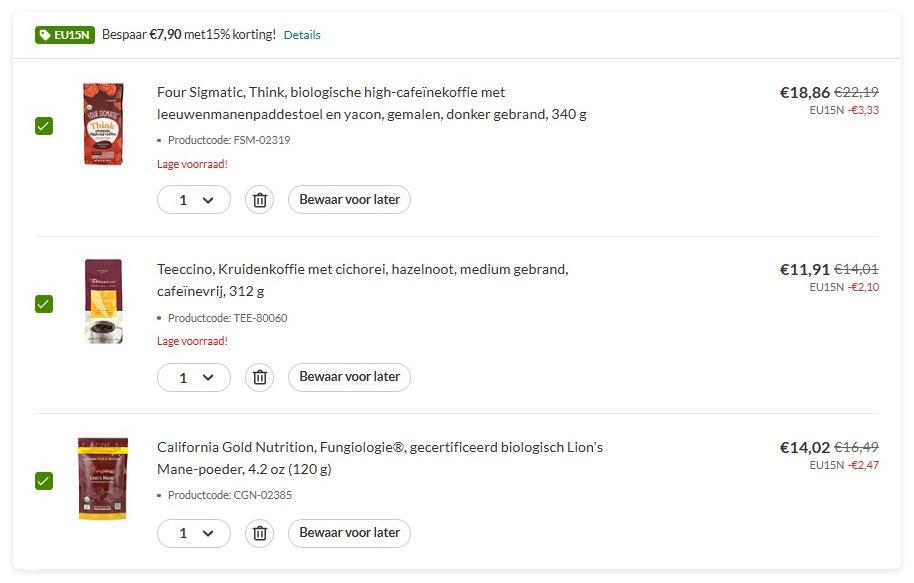Deselect the Teeccino Kruidenkoffie checkbox
The height and width of the screenshot is (583, 914).
point(44,304)
